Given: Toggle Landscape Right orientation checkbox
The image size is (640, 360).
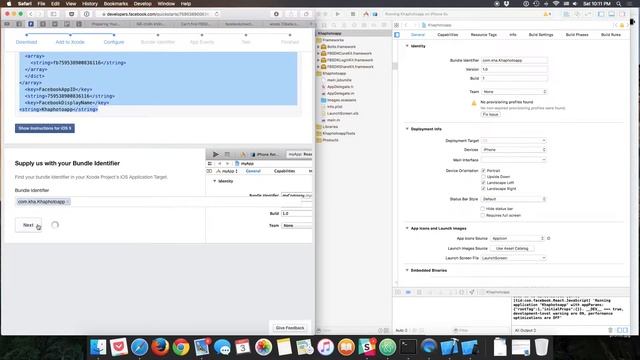Looking at the screenshot, I should (483, 189).
